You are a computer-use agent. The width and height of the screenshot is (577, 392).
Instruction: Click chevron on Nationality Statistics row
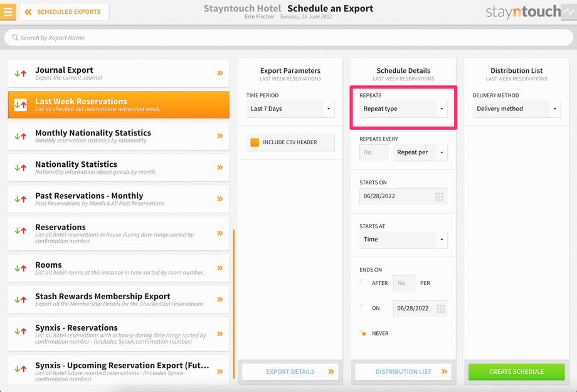220,167
